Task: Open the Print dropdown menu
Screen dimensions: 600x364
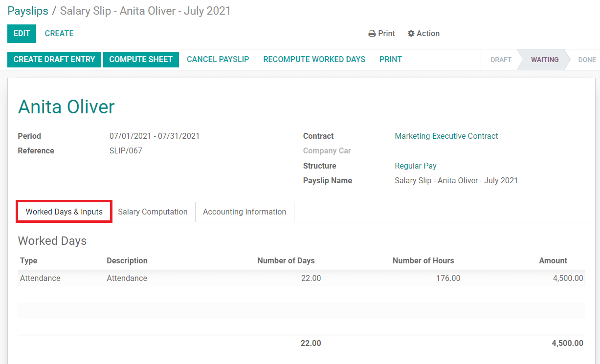Action: click(382, 34)
